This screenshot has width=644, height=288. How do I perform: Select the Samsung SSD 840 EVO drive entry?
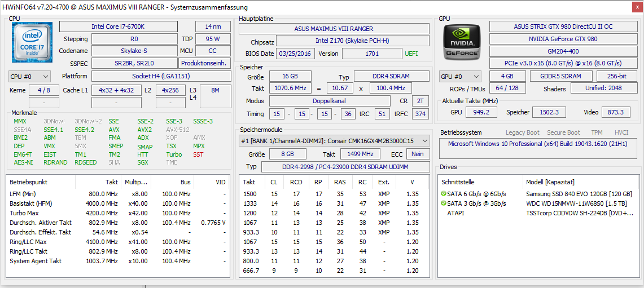(579, 194)
